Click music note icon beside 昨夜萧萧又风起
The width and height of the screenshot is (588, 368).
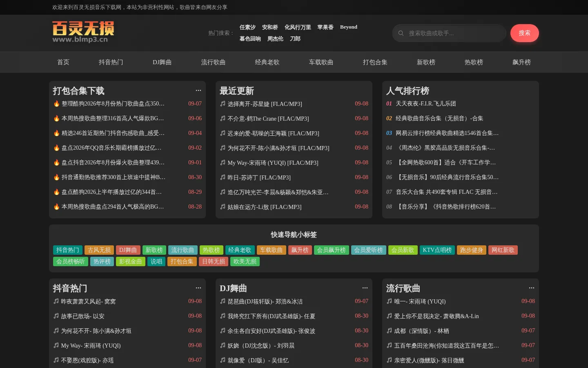pos(56,301)
